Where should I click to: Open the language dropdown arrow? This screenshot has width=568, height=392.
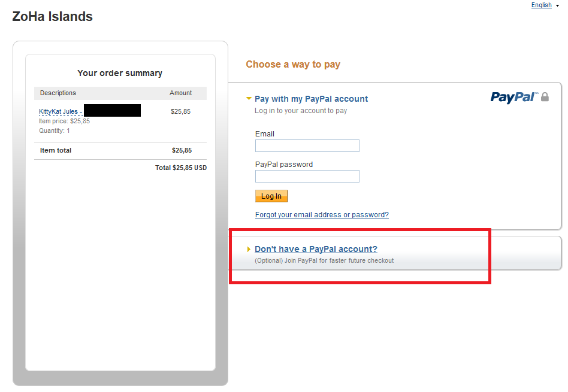point(558,5)
